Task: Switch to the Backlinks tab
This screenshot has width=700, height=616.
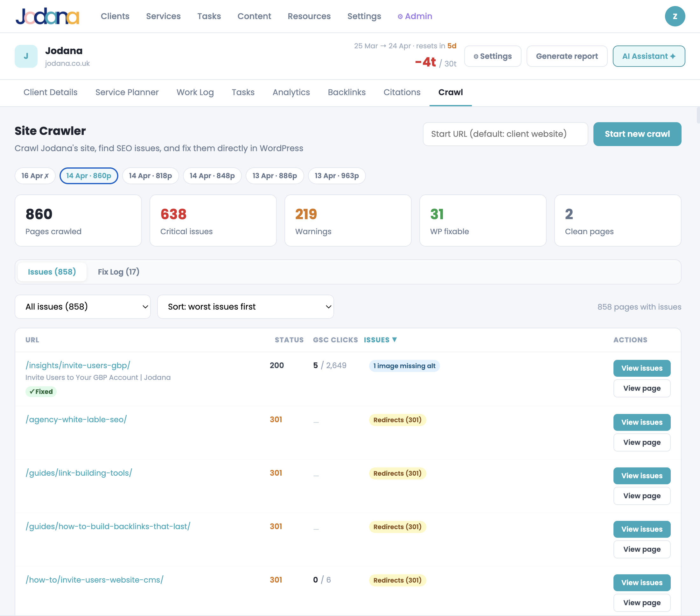Action: click(346, 92)
